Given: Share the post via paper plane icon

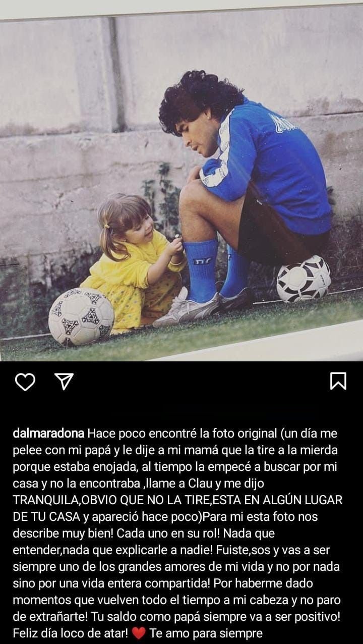Looking at the screenshot, I should coord(64,382).
